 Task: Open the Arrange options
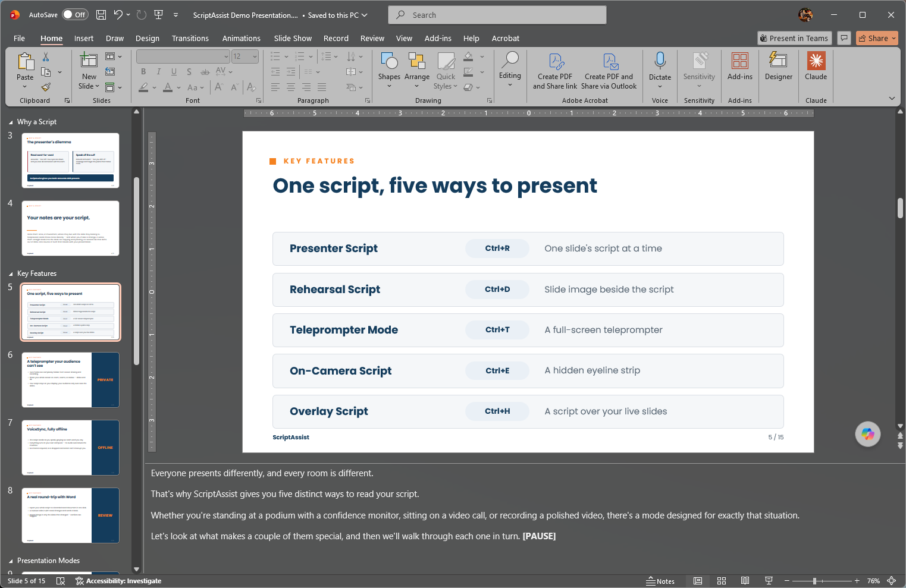click(x=417, y=70)
